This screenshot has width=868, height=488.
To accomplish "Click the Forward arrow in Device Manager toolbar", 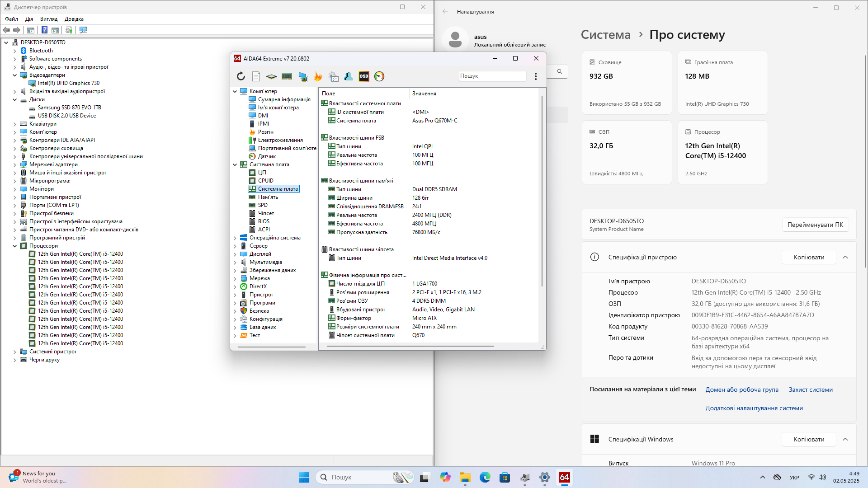I will (17, 30).
